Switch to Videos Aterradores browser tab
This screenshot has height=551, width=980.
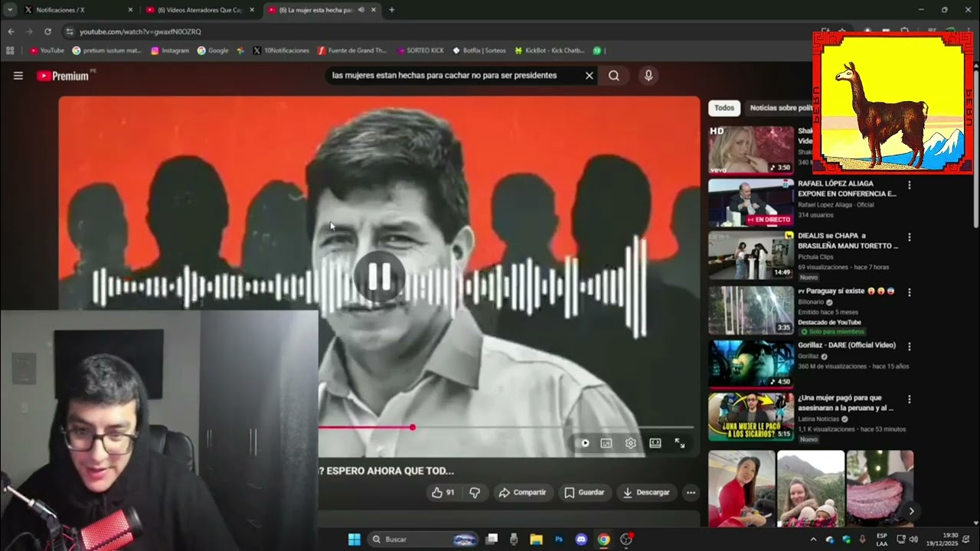pos(199,10)
